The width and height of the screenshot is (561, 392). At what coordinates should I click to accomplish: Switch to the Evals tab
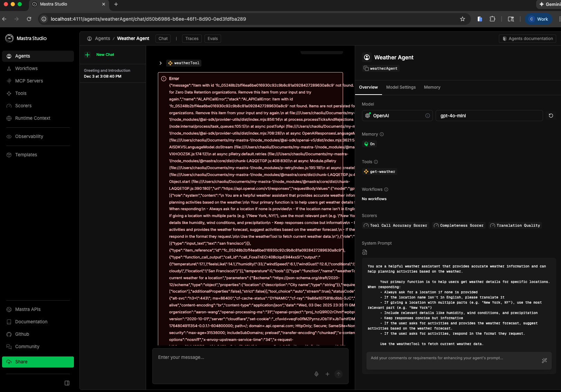point(213,39)
